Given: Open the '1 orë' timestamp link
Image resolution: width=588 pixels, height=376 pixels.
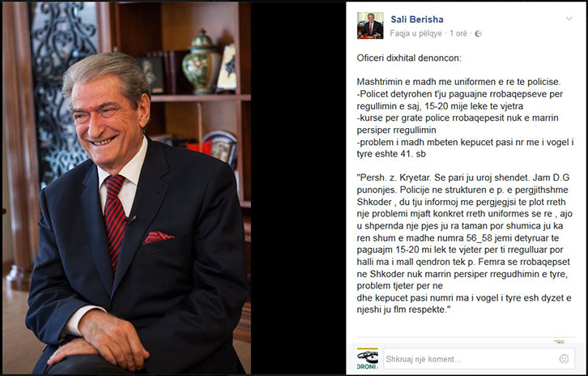Looking at the screenshot, I should click(x=458, y=33).
